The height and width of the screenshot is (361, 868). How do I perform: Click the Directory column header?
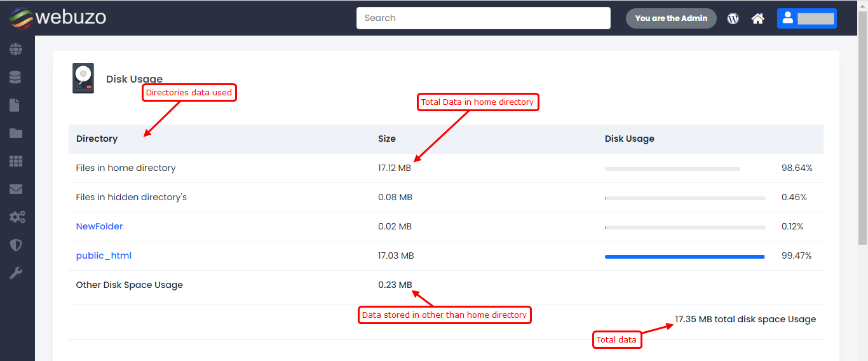coord(97,139)
